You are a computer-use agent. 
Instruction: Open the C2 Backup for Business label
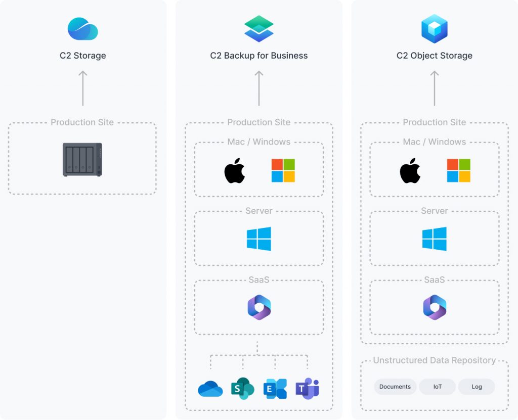tap(259, 56)
